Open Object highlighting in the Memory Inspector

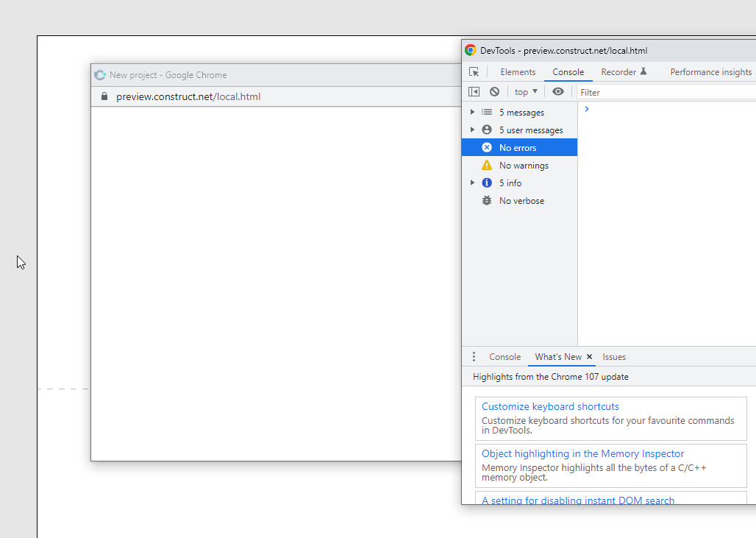point(582,453)
